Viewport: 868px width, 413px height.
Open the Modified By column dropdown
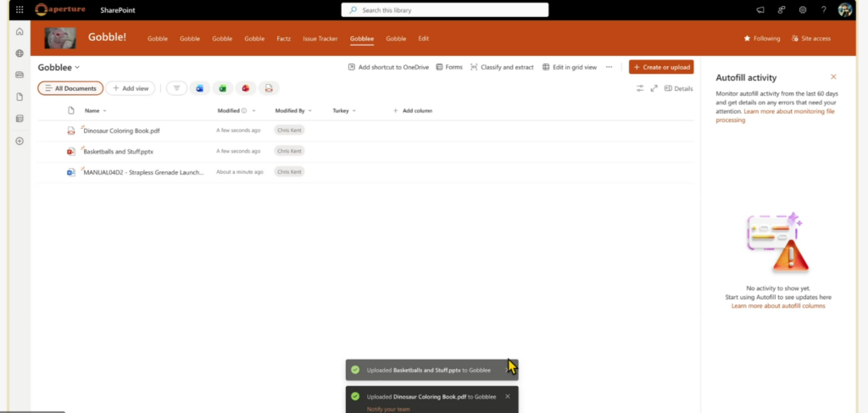(293, 110)
